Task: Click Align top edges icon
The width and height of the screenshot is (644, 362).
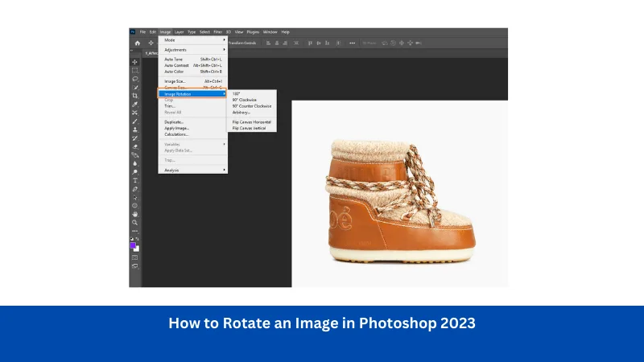Action: pyautogui.click(x=310, y=43)
